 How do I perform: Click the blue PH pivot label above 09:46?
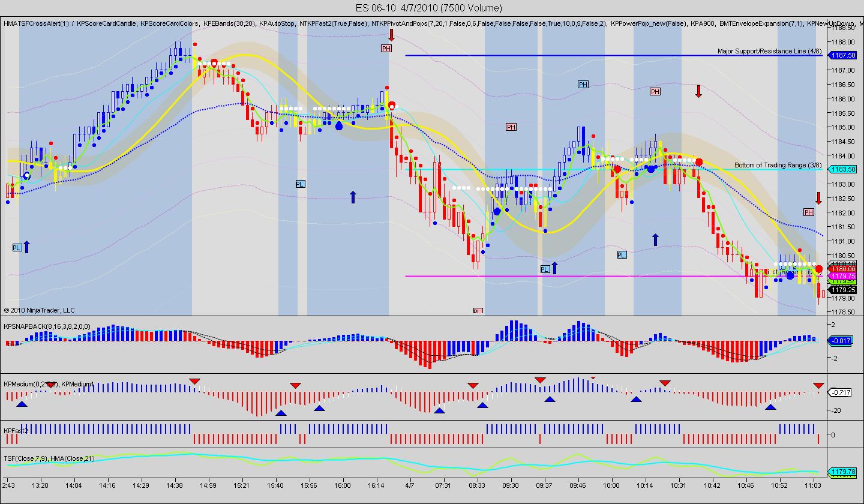coord(583,85)
